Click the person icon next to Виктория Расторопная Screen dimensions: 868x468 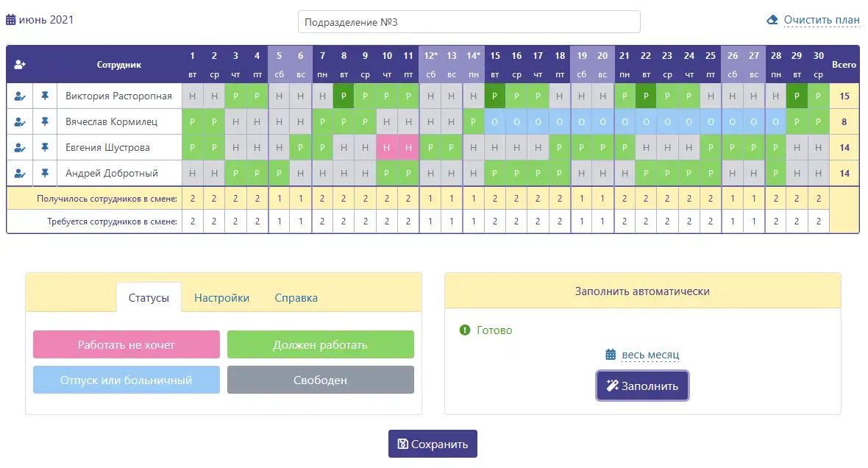(x=21, y=95)
